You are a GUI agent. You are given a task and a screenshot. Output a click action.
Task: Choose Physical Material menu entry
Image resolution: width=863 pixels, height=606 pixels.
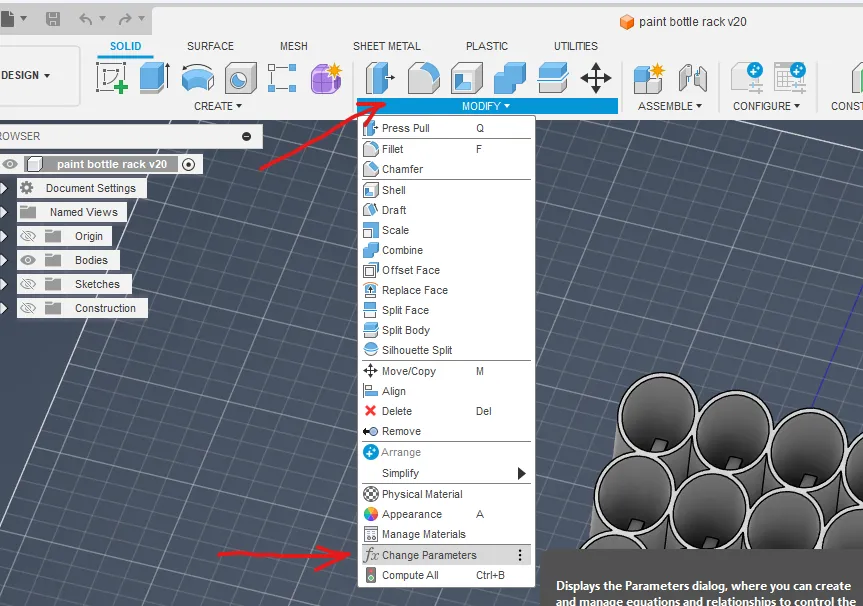coord(446,494)
